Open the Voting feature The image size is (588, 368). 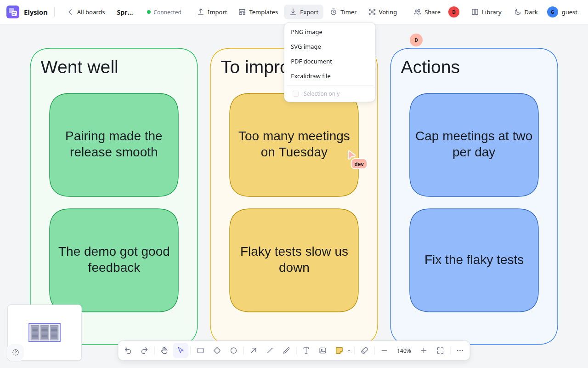(383, 12)
